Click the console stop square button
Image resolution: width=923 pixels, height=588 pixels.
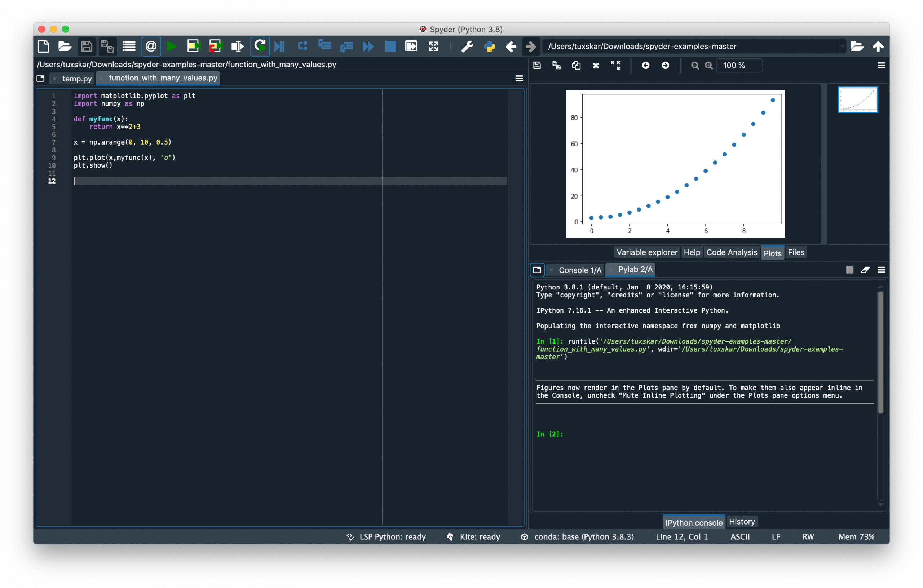pos(849,270)
